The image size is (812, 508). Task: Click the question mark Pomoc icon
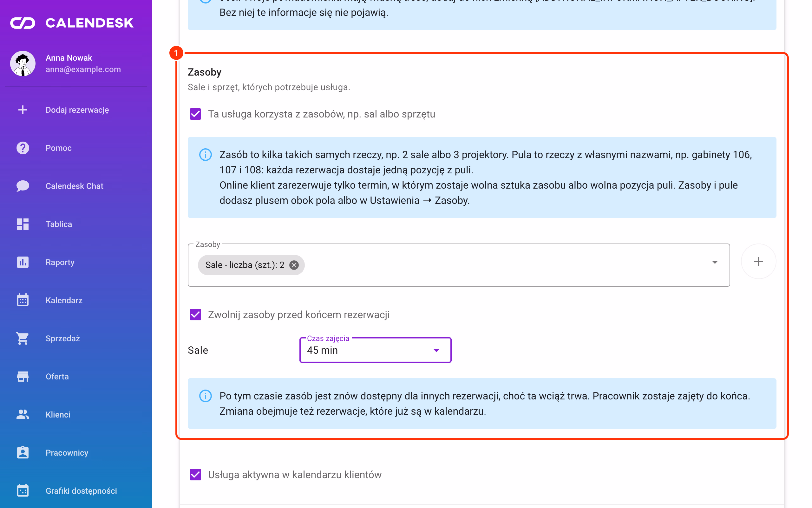tap(23, 148)
